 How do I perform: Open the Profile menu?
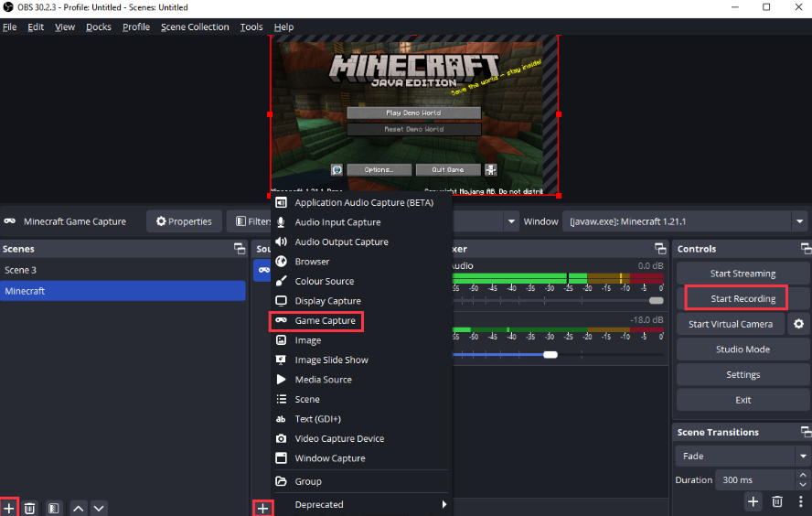136,27
